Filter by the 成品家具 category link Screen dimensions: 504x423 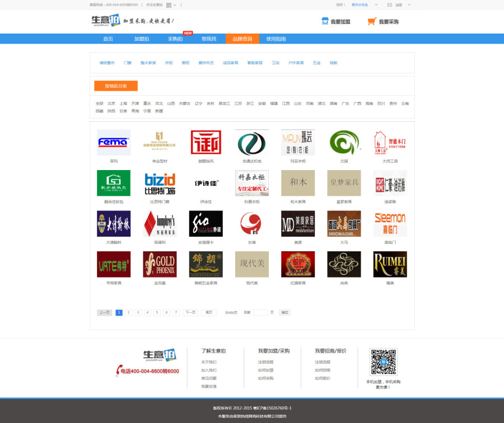click(231, 63)
